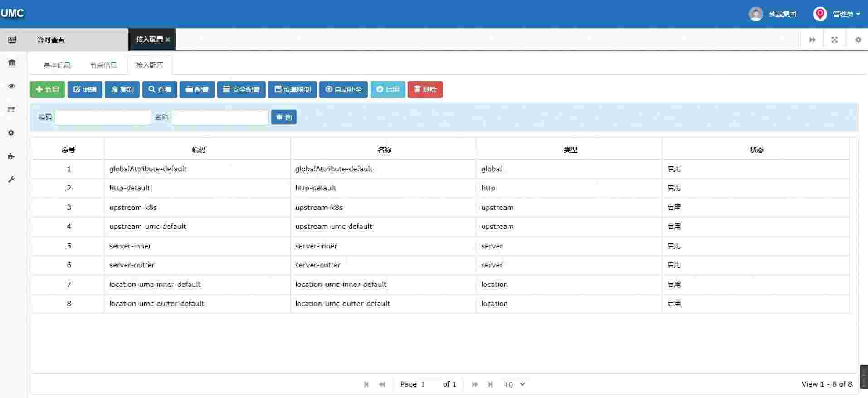Screen dimensions: 868x398
Task: Close the 接入配置 top tab
Action: (x=168, y=39)
